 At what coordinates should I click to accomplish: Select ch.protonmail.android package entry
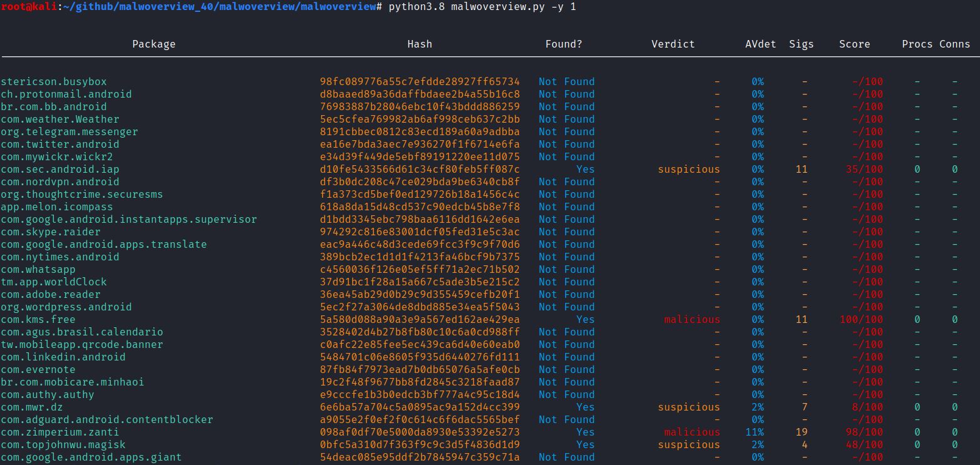coord(66,94)
